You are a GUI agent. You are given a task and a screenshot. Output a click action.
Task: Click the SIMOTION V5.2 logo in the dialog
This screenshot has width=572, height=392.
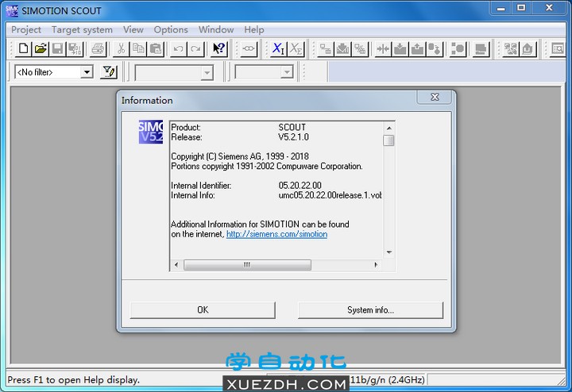click(151, 132)
